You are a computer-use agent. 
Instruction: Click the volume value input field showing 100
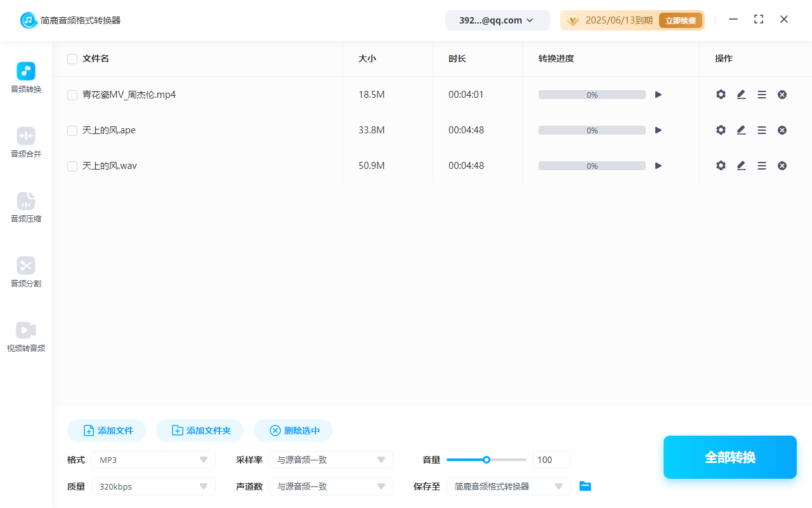click(551, 459)
